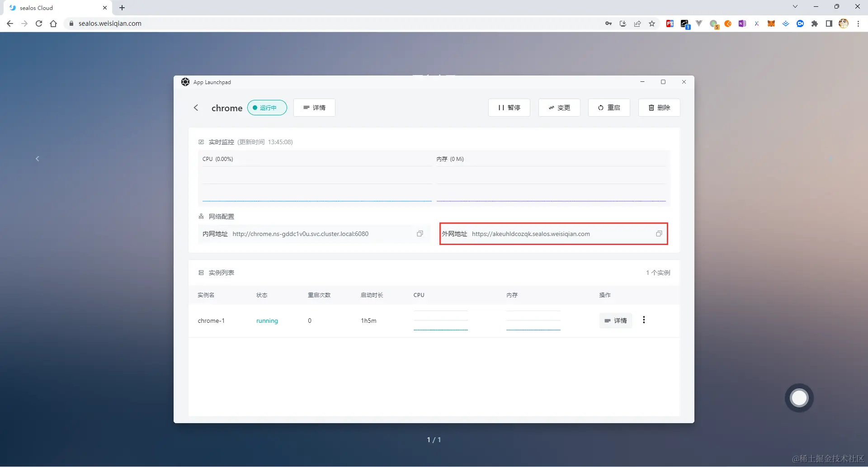The image size is (868, 467).
Task: Open a new browser tab
Action: pyautogui.click(x=122, y=8)
